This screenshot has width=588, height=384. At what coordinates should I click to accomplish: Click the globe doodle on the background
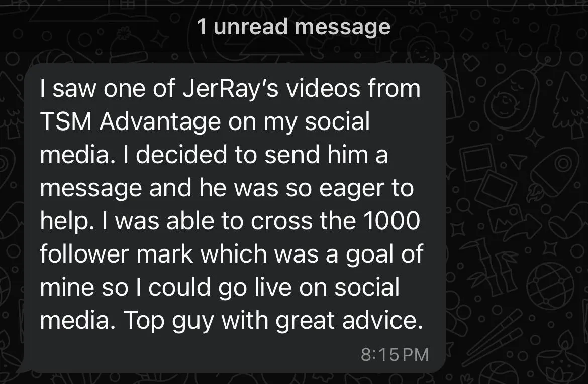point(550,286)
